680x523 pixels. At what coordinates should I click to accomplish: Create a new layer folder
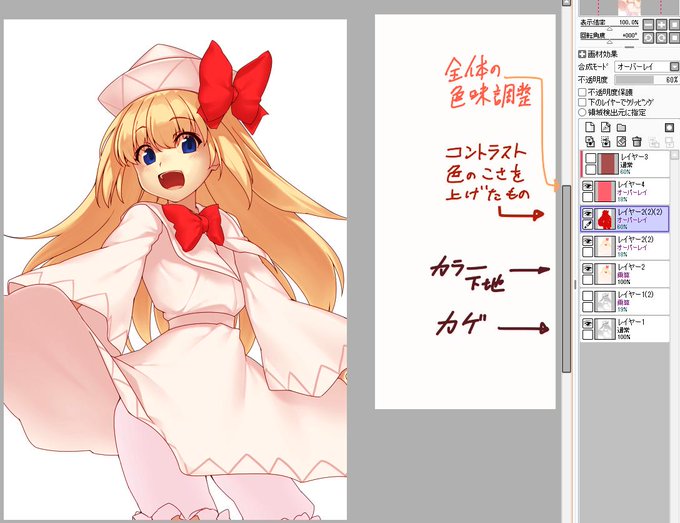point(621,127)
